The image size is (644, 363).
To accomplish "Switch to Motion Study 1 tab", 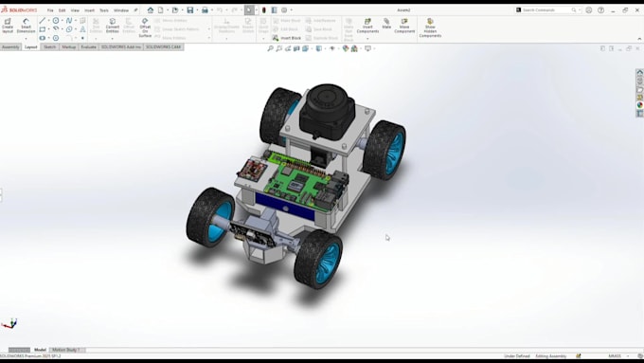I will (66, 350).
